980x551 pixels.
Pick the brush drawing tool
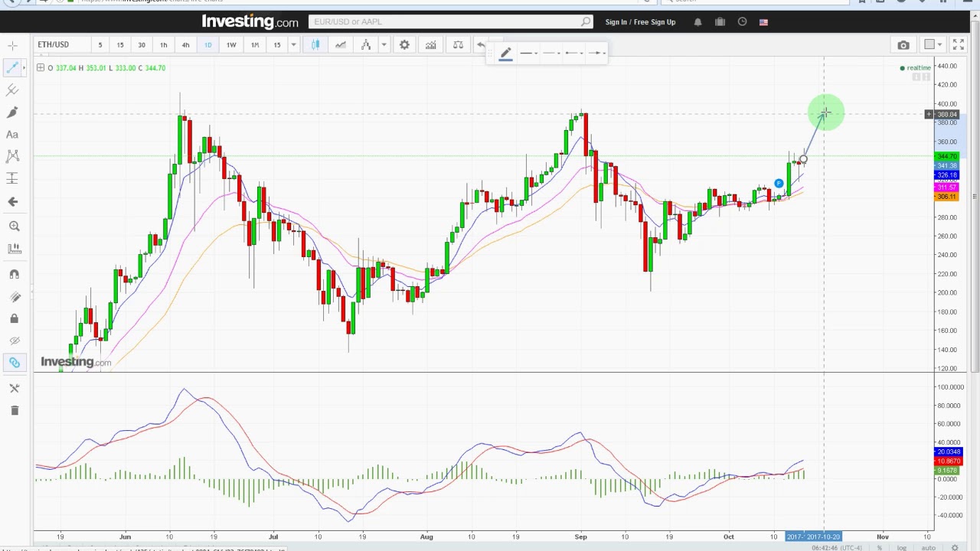point(12,112)
